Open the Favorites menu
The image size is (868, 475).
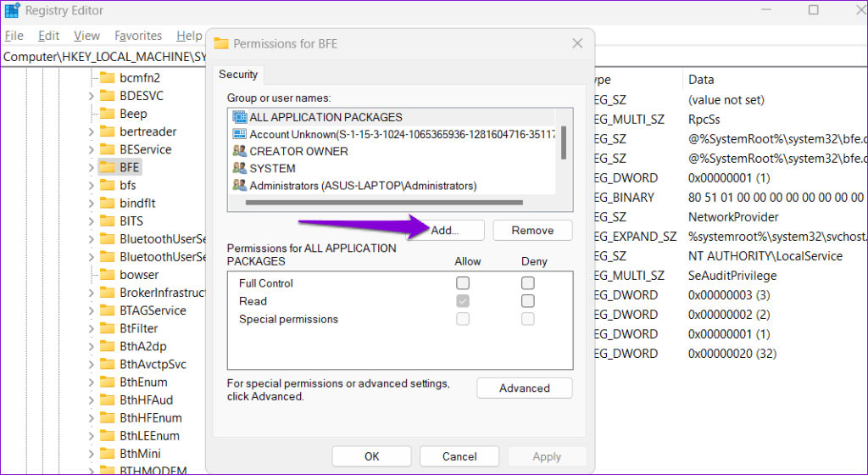tap(138, 36)
